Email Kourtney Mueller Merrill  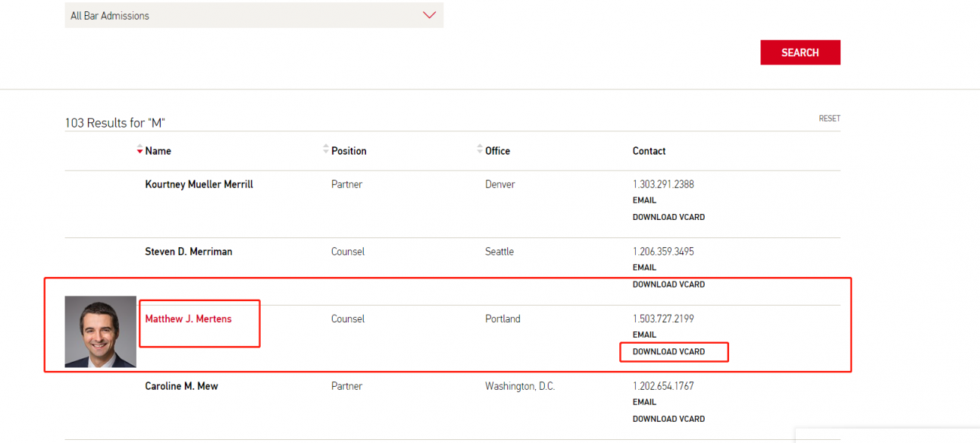(x=644, y=200)
